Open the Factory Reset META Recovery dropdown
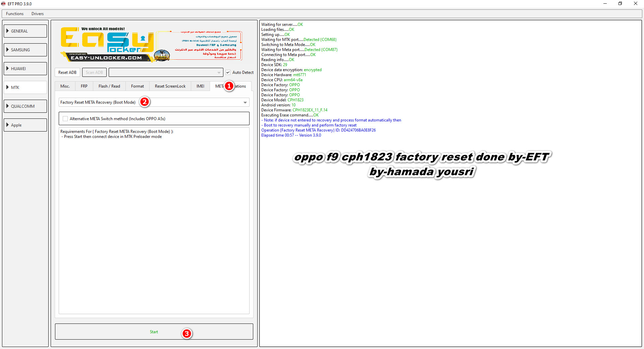This screenshot has width=644, height=349. [154, 102]
